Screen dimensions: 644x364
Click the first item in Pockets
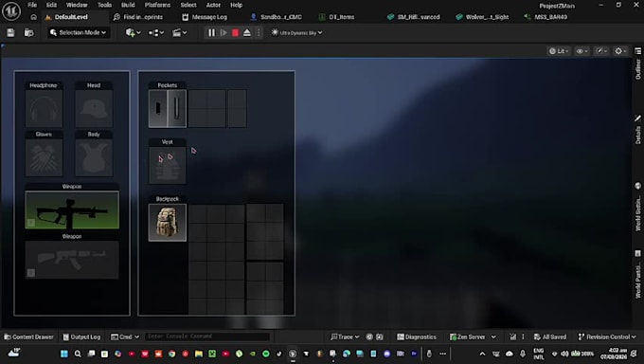coord(158,109)
